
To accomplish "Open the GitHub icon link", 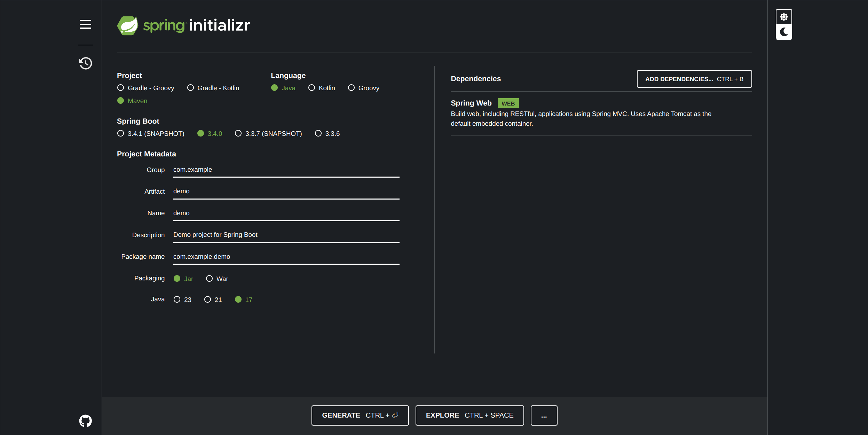I will pyautogui.click(x=85, y=421).
